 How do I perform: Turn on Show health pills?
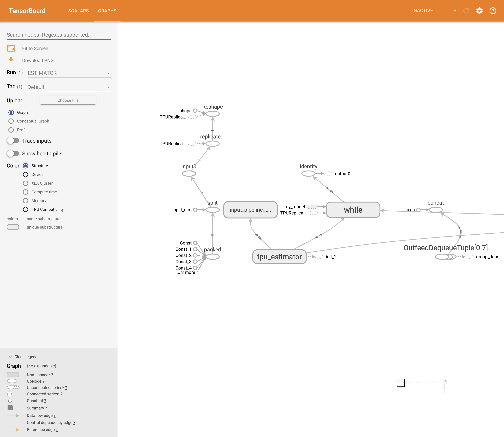click(x=13, y=153)
